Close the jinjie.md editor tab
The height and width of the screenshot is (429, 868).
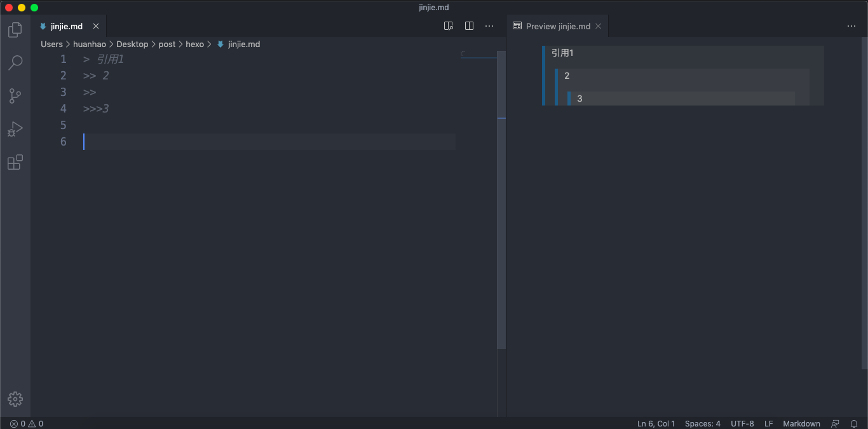coord(96,26)
